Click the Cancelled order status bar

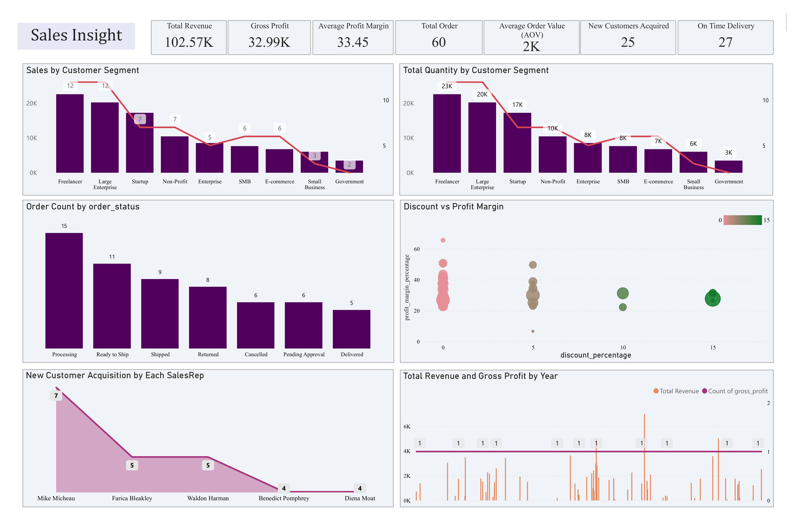(x=256, y=325)
